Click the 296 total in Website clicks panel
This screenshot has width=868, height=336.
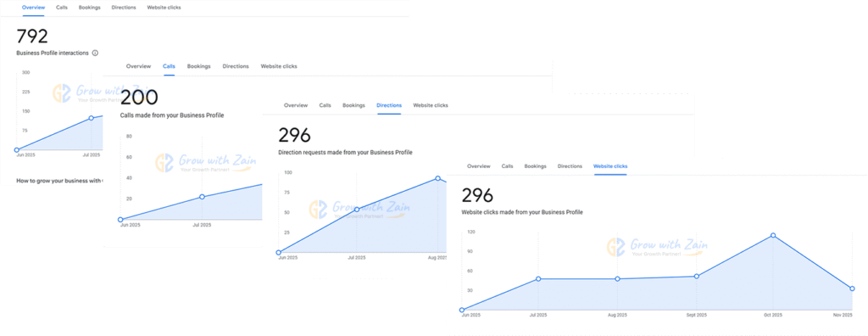tap(477, 195)
